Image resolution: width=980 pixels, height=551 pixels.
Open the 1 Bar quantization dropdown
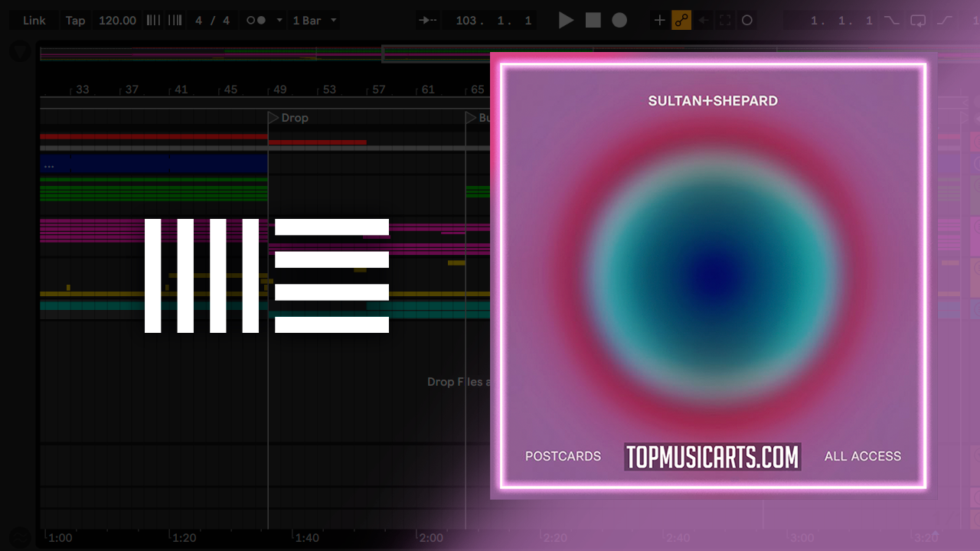coord(314,21)
